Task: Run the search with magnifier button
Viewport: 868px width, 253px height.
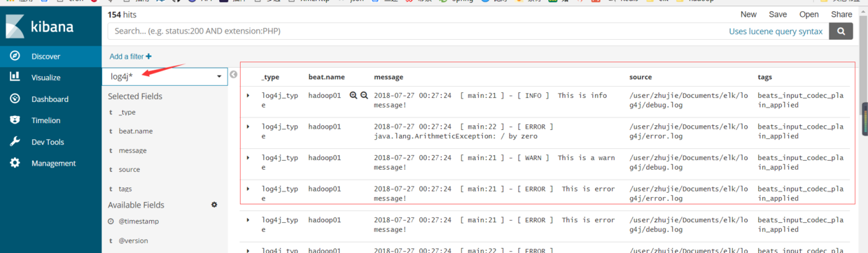Action: (841, 31)
